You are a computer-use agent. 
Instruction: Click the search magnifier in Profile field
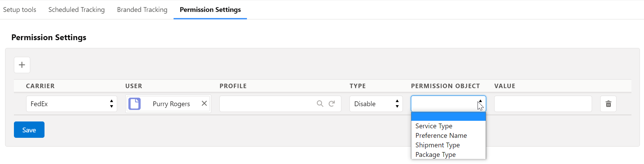320,103
